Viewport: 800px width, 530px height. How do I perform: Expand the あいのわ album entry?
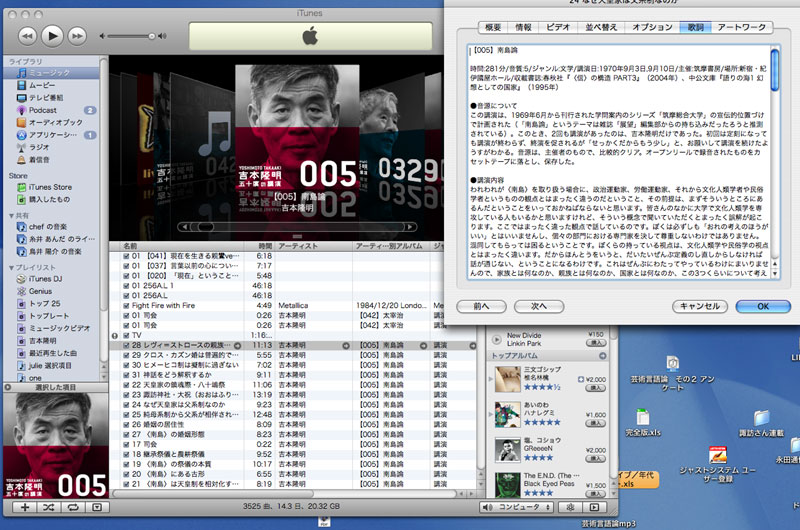pyautogui.click(x=491, y=414)
